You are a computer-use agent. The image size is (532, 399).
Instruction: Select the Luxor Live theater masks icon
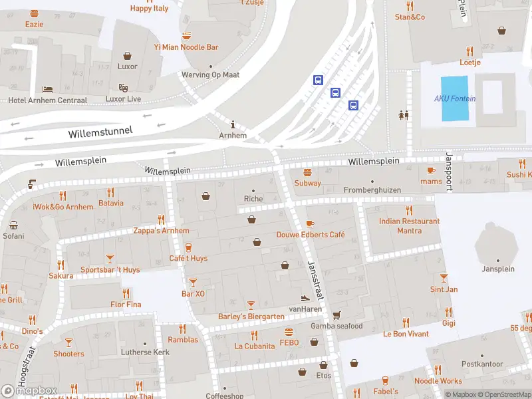(x=123, y=88)
